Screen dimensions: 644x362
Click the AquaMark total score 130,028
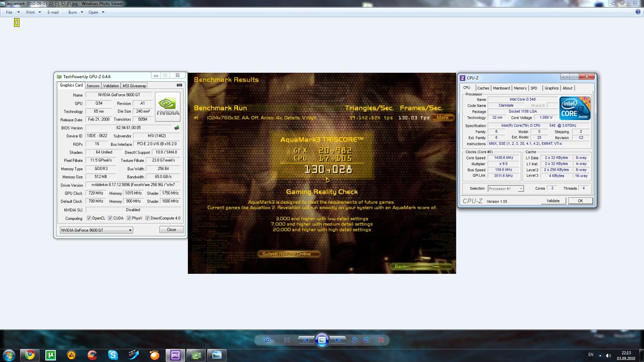328,170
